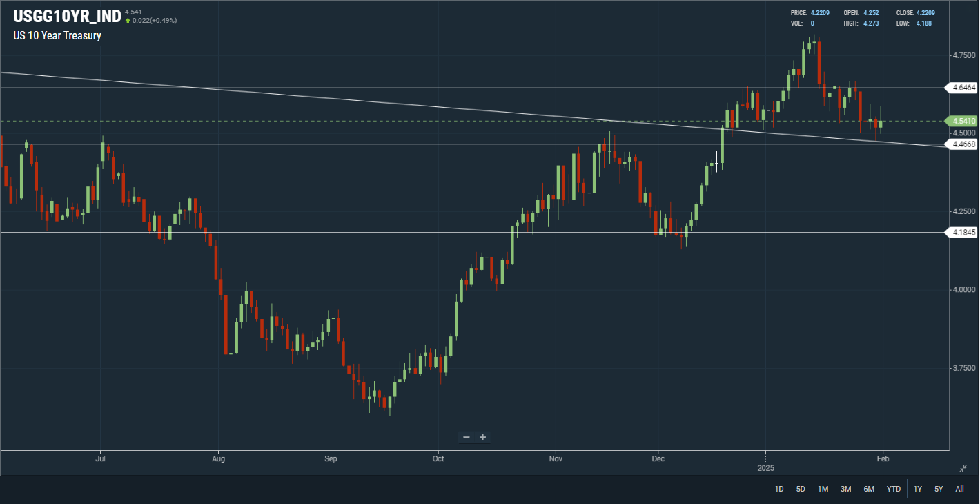
Task: Switch to the 1M range
Action: tap(823, 489)
